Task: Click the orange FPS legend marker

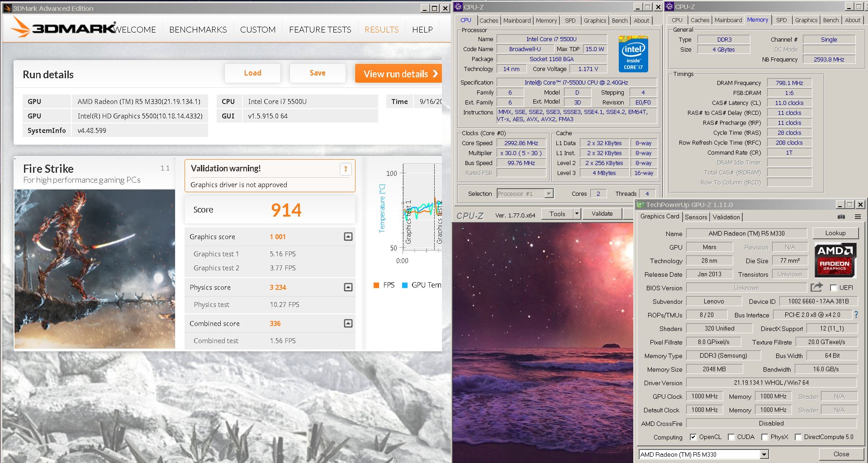Action: click(376, 285)
